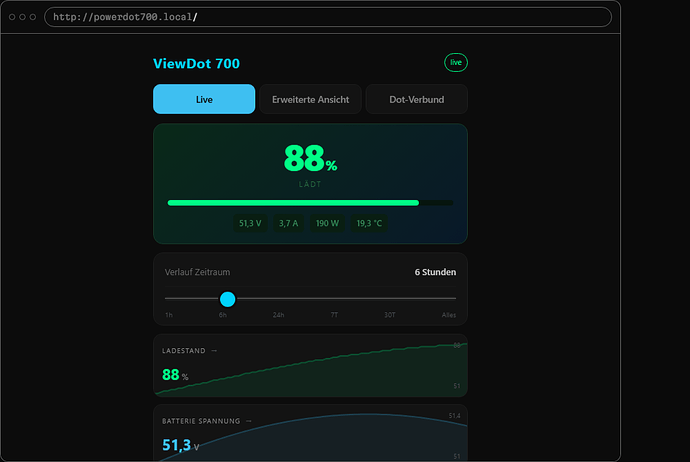Set history range to 1h tick
This screenshot has width=690, height=462.
coord(169,315)
